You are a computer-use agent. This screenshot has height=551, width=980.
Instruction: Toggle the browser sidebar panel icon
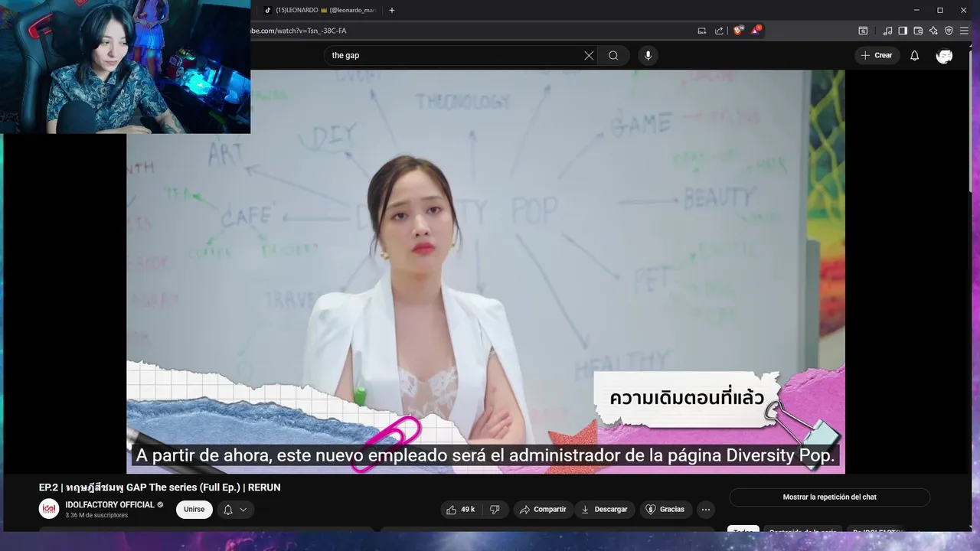pyautogui.click(x=903, y=31)
